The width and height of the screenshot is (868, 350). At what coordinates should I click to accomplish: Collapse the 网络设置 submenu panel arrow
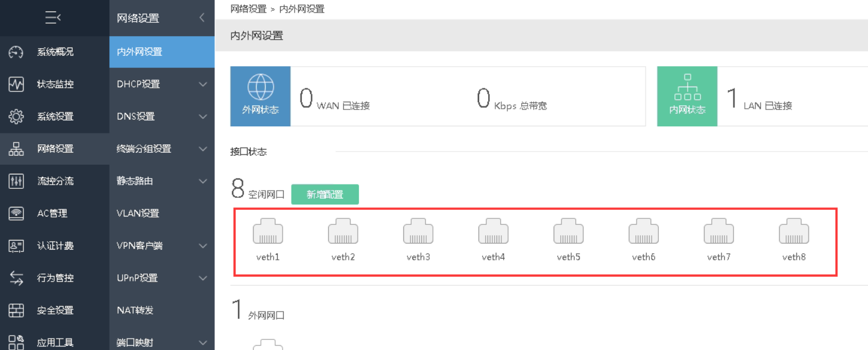[x=203, y=18]
